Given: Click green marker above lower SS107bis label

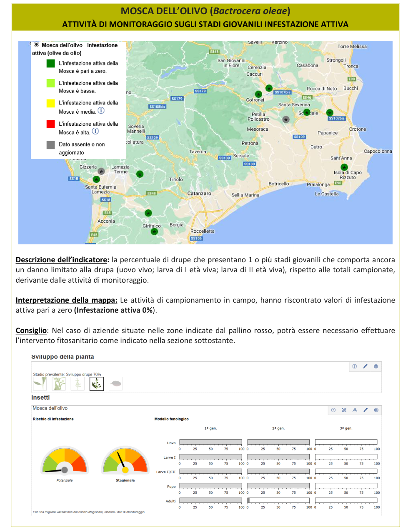Looking at the screenshot, I should click(x=330, y=112).
